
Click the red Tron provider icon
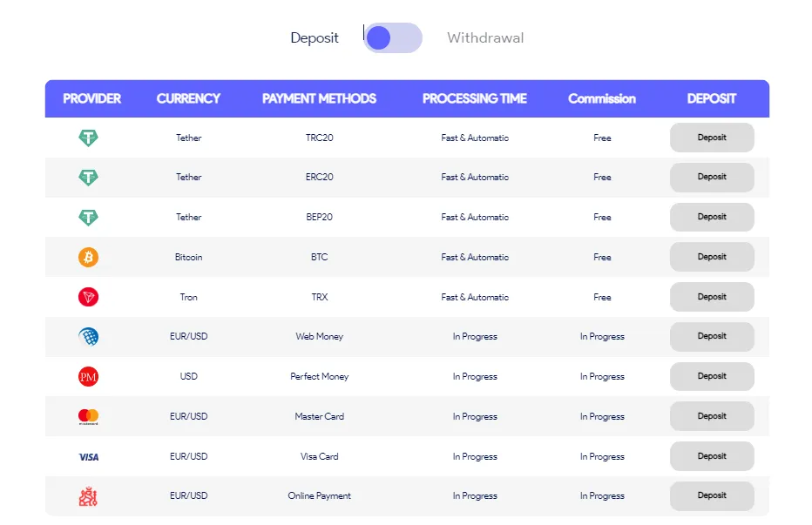pos(88,297)
